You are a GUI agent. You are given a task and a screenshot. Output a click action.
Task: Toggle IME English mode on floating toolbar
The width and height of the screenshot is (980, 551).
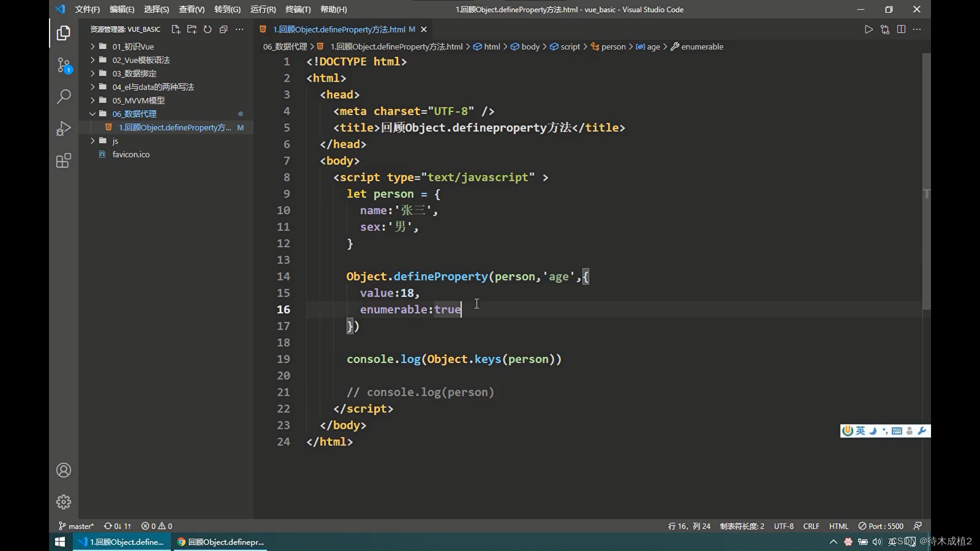861,431
